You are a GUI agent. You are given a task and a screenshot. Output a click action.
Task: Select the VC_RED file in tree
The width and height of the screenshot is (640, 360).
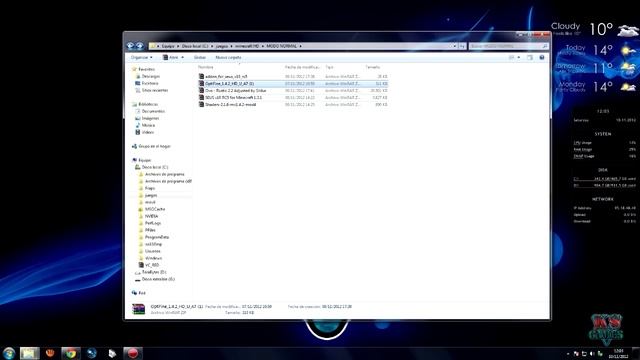click(152, 265)
